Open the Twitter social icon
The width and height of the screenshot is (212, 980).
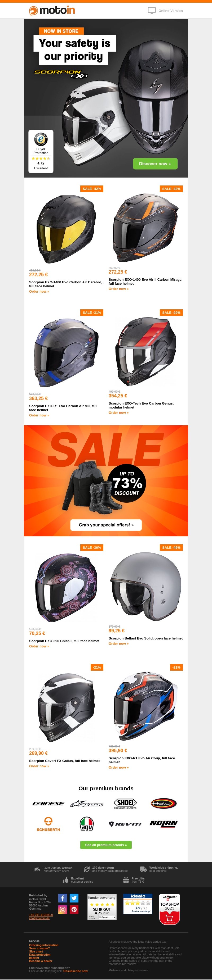click(74, 898)
